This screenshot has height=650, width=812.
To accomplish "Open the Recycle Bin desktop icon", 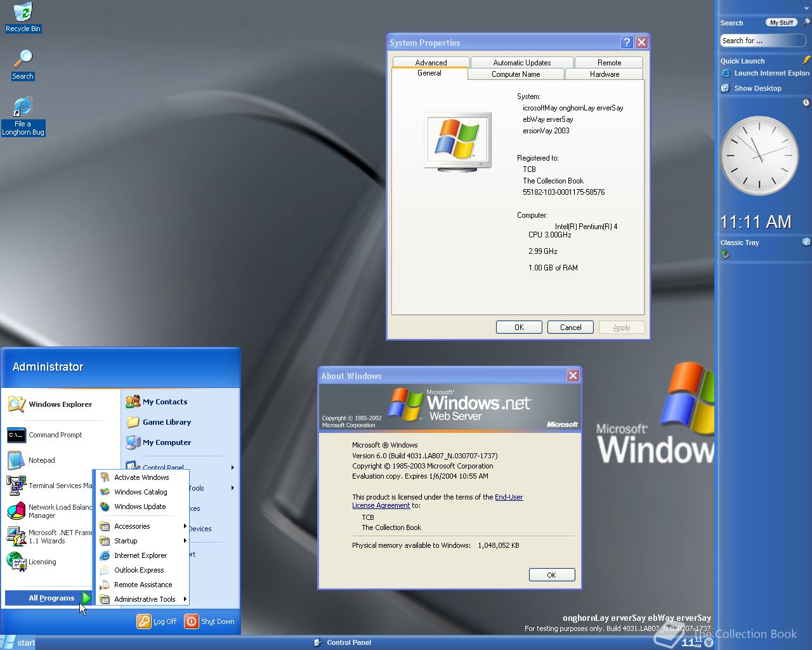I will click(23, 17).
